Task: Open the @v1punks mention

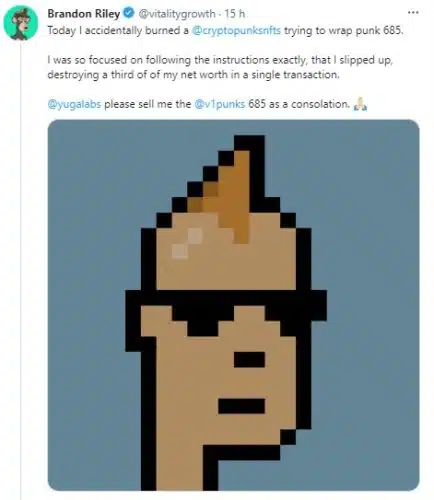Action: click(219, 104)
